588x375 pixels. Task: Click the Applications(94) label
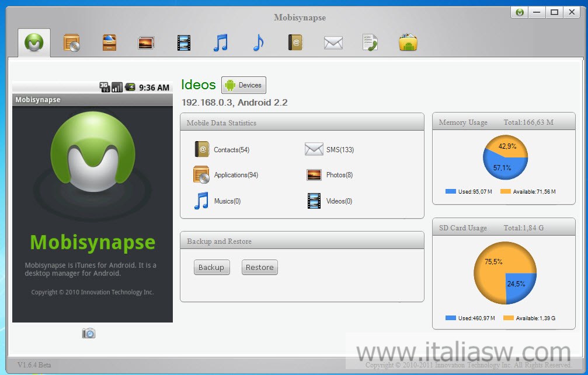point(236,175)
